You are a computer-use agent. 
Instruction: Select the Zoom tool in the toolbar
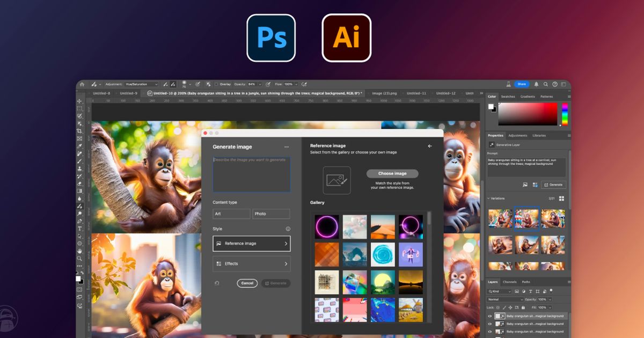(x=79, y=258)
